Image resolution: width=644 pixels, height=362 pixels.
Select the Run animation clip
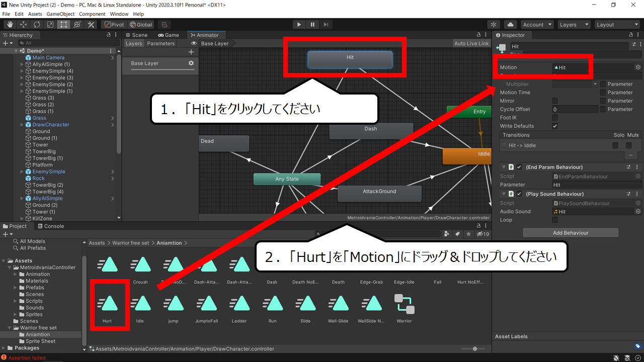tap(272, 308)
